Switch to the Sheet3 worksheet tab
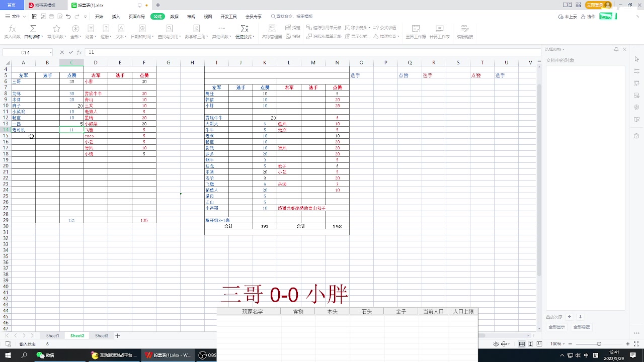Viewport: 644px width, 362px height. click(x=101, y=335)
